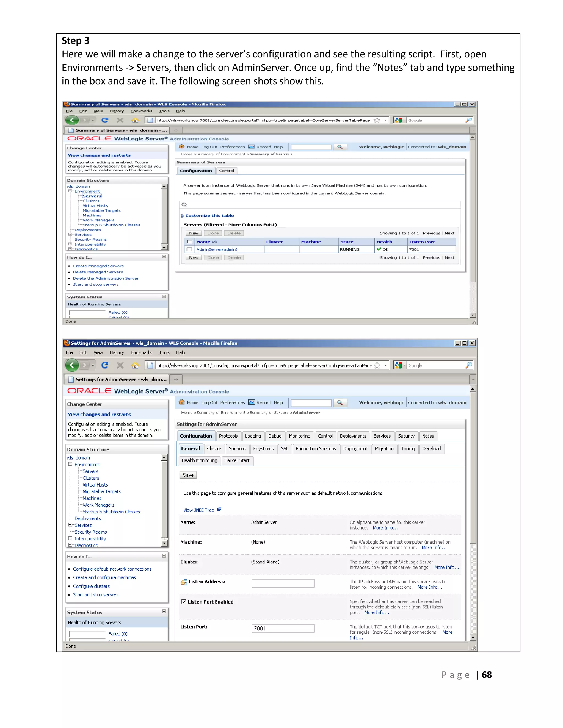The image size is (563, 728).
Task: Click Reload icon in Summary of Servers window
Action: tap(105, 120)
